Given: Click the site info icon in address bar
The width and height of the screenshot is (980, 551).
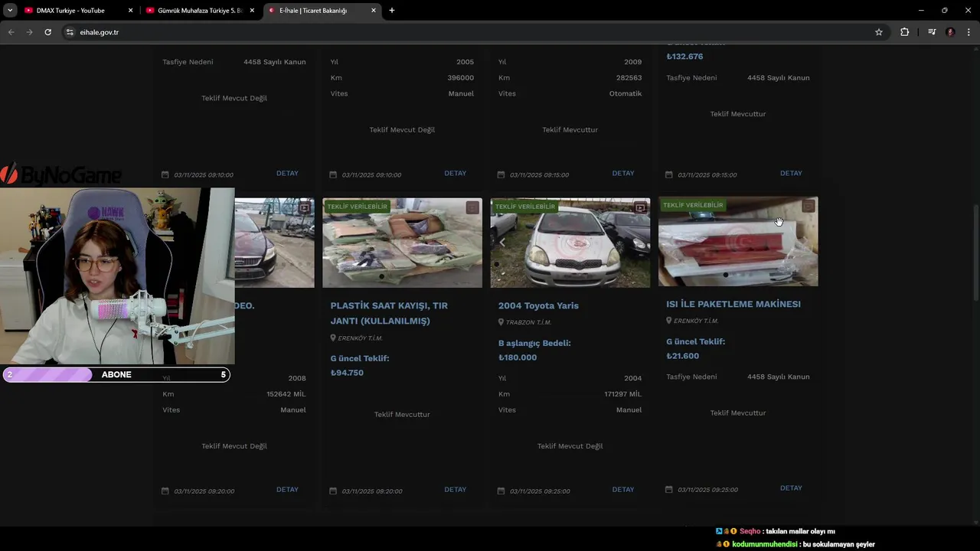Looking at the screenshot, I should click(70, 32).
